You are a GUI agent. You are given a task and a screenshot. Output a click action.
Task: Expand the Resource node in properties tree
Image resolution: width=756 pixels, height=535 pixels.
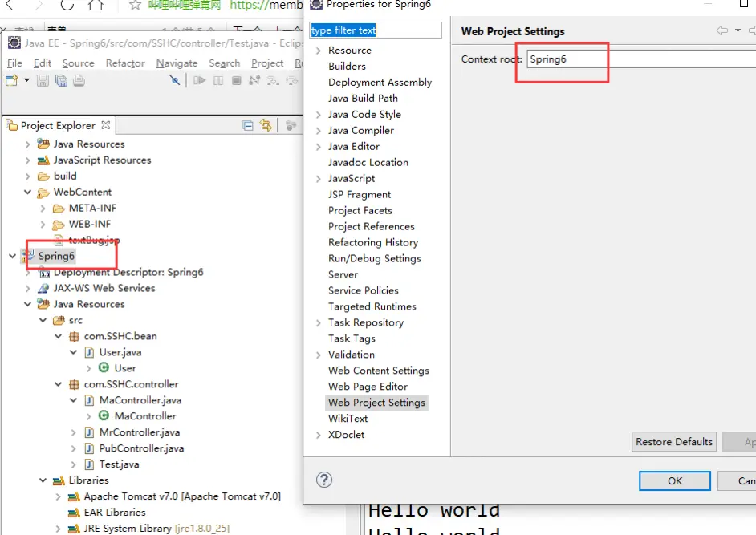319,51
